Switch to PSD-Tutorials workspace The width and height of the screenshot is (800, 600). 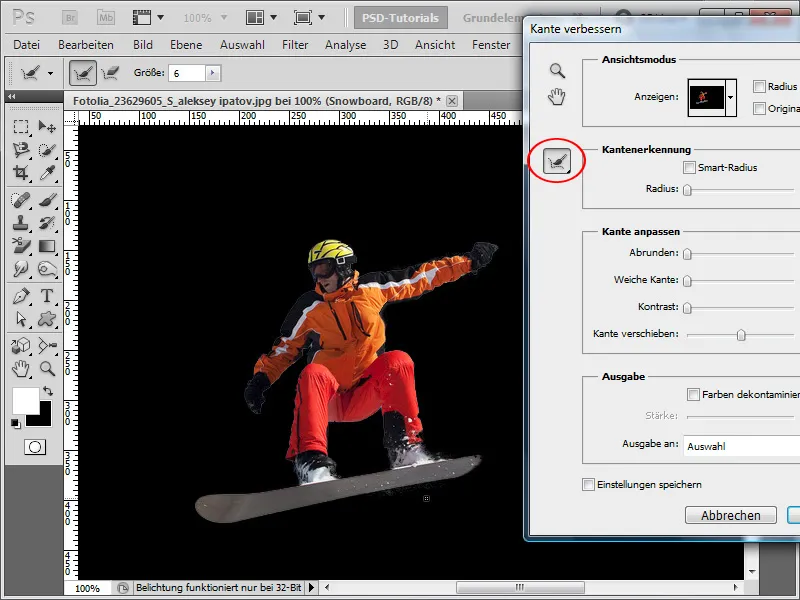[x=401, y=18]
